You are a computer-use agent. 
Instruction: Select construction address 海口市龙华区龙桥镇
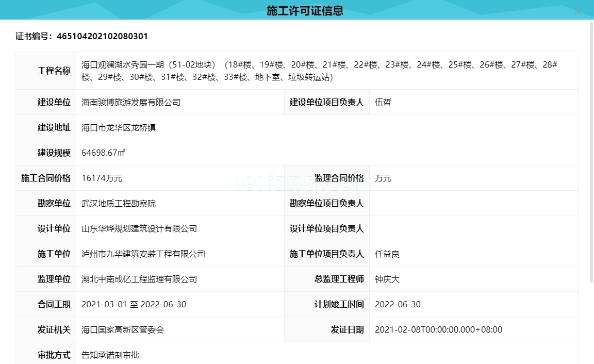[x=119, y=127]
